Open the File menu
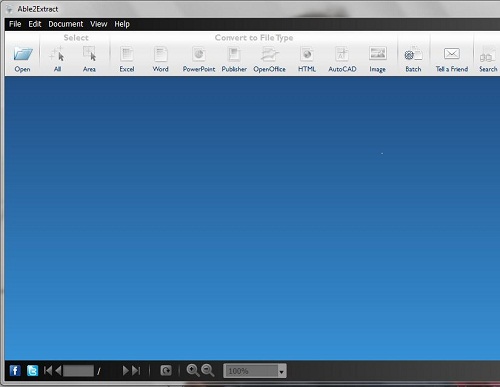 click(15, 24)
